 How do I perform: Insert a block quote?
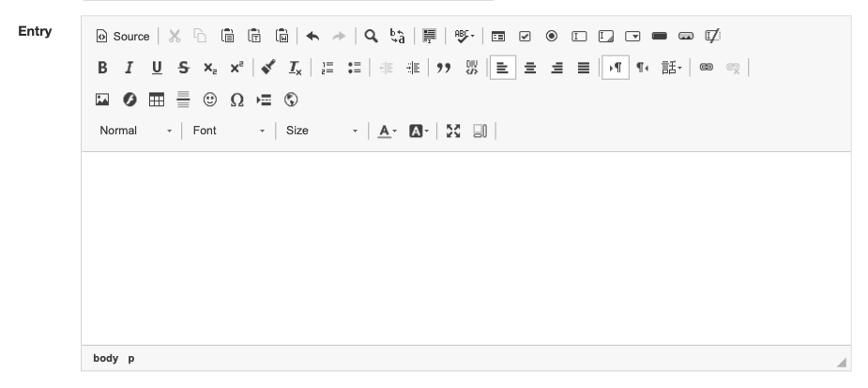click(444, 68)
